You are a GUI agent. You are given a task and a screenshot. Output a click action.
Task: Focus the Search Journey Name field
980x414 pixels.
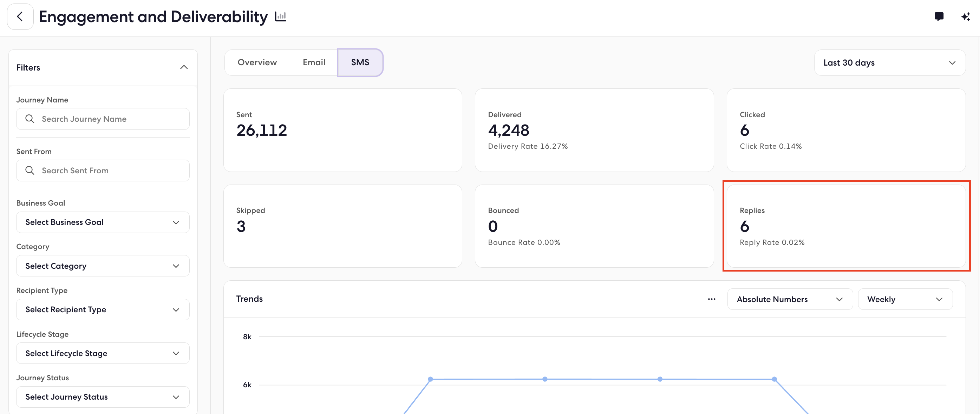point(103,119)
